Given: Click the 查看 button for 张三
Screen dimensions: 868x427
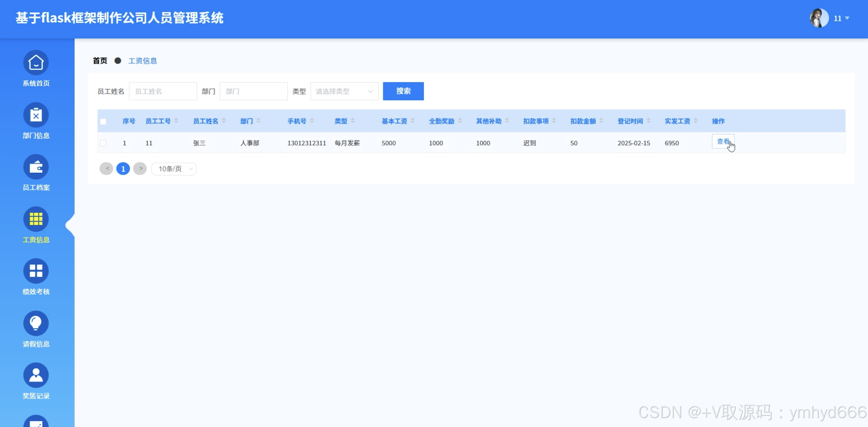Looking at the screenshot, I should coord(723,141).
